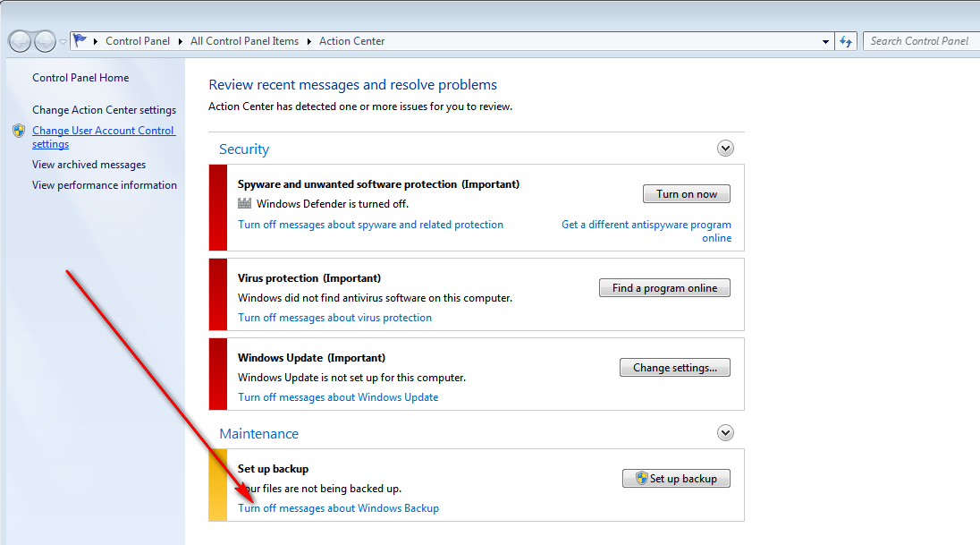This screenshot has height=545, width=980.
Task: Click the Security section heading
Action: coord(244,149)
